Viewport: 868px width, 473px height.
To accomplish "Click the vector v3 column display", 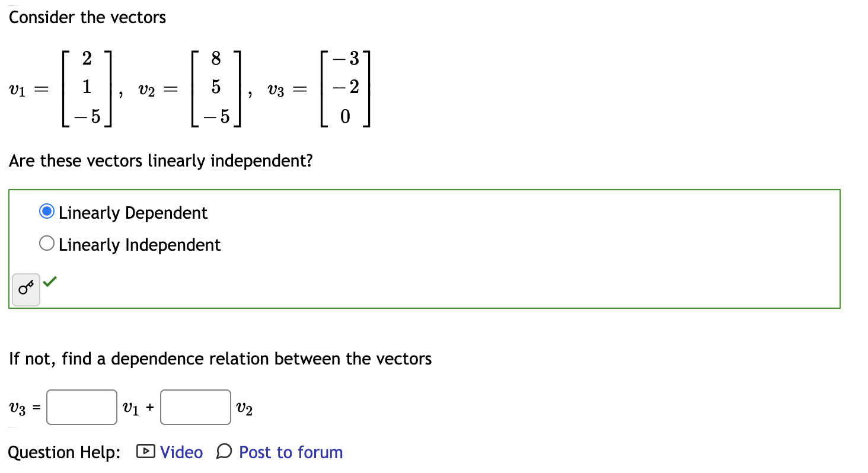I will [344, 89].
